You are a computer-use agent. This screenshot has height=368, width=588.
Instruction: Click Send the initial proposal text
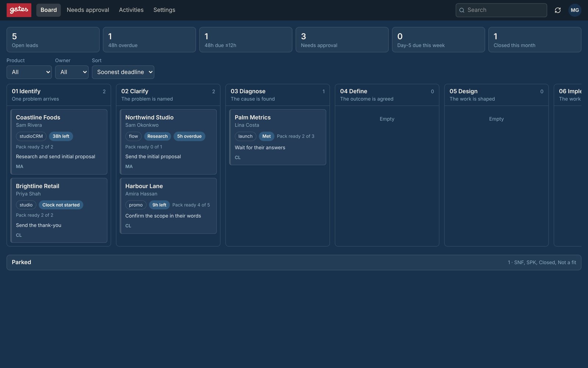tap(153, 157)
